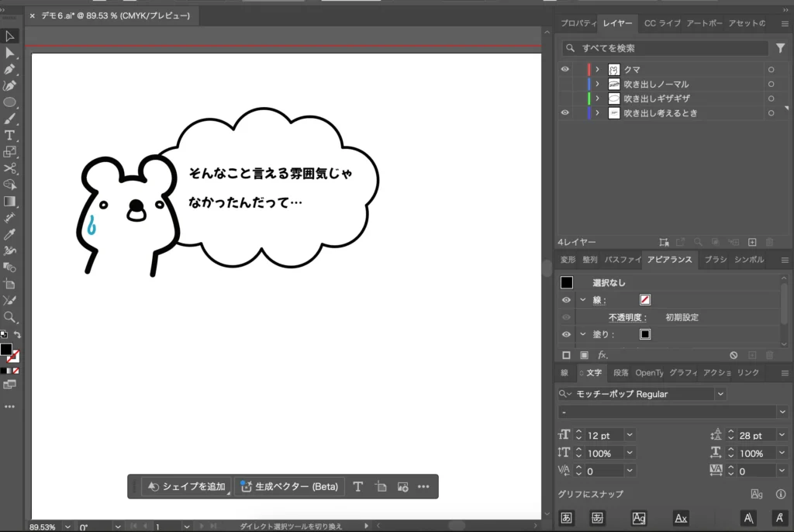
Task: Switch to the ブラシ tab
Action: click(x=714, y=260)
